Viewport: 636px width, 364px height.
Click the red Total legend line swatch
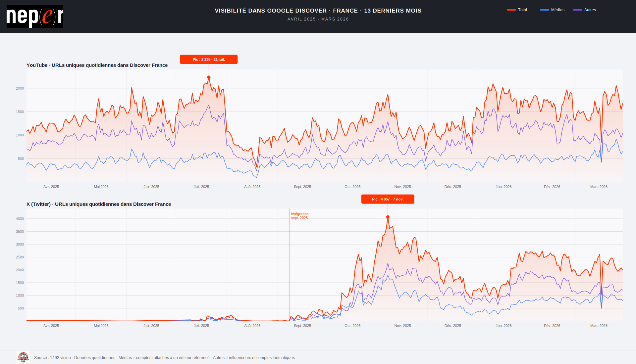click(x=511, y=10)
